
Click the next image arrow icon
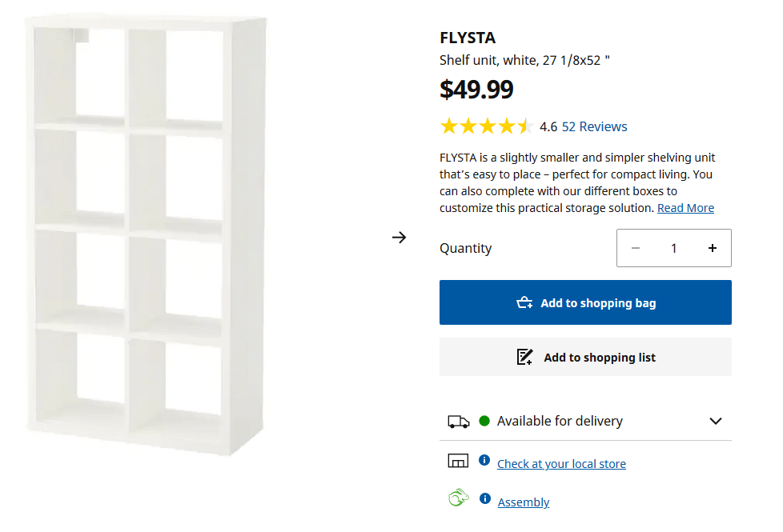[x=400, y=238]
